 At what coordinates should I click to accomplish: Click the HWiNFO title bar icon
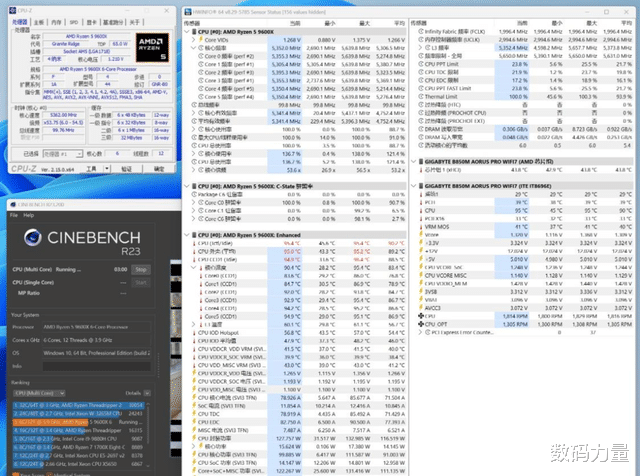(188, 12)
